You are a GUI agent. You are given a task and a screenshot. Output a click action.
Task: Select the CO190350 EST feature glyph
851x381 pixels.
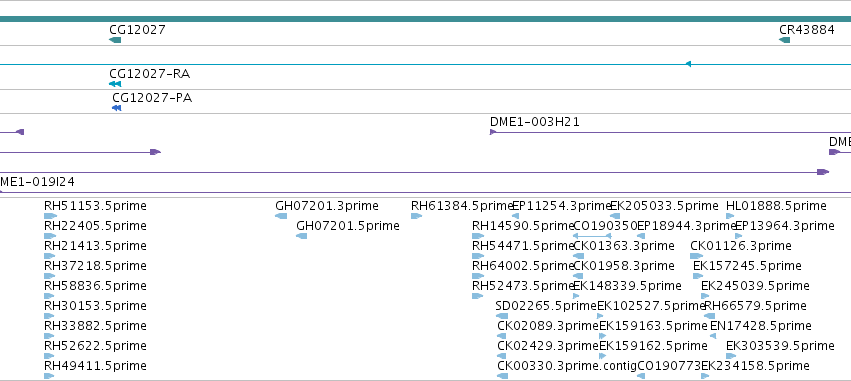point(593,236)
